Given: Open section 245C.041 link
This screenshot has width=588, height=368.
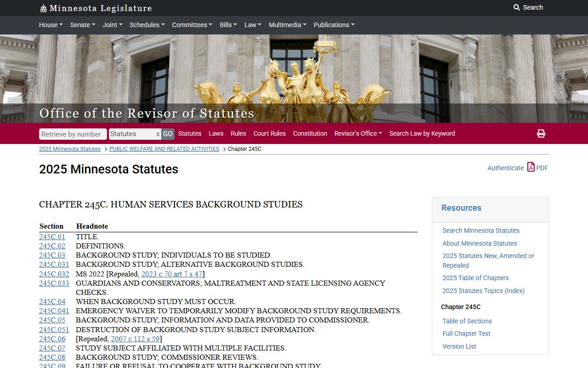Looking at the screenshot, I should coord(54,311).
